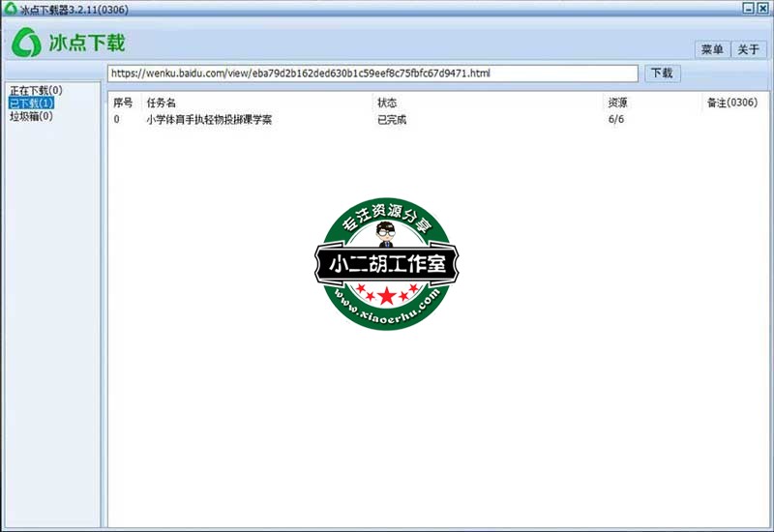Close the 冰点下载器 window
The width and height of the screenshot is (774, 532).
point(763,8)
